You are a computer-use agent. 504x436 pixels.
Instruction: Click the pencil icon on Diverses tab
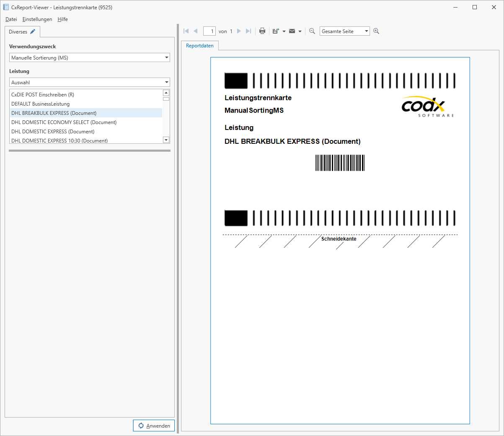click(x=33, y=31)
